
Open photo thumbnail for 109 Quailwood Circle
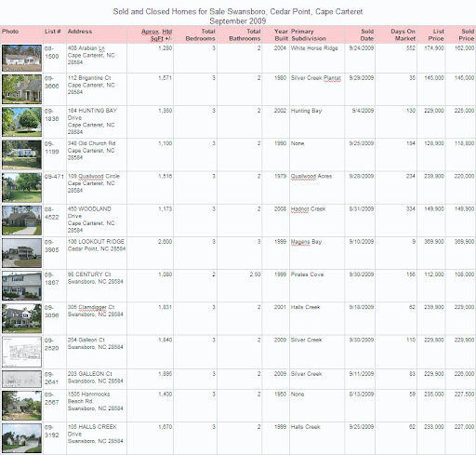click(21, 187)
